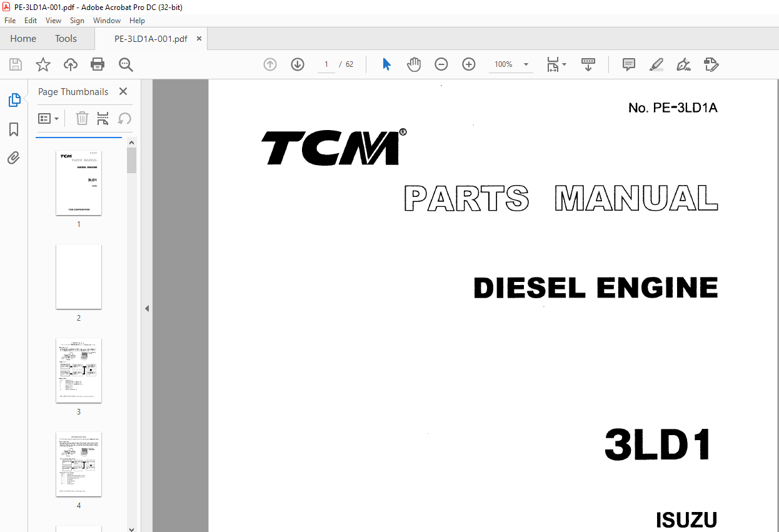Open the Sign pen tool

pos(683,64)
